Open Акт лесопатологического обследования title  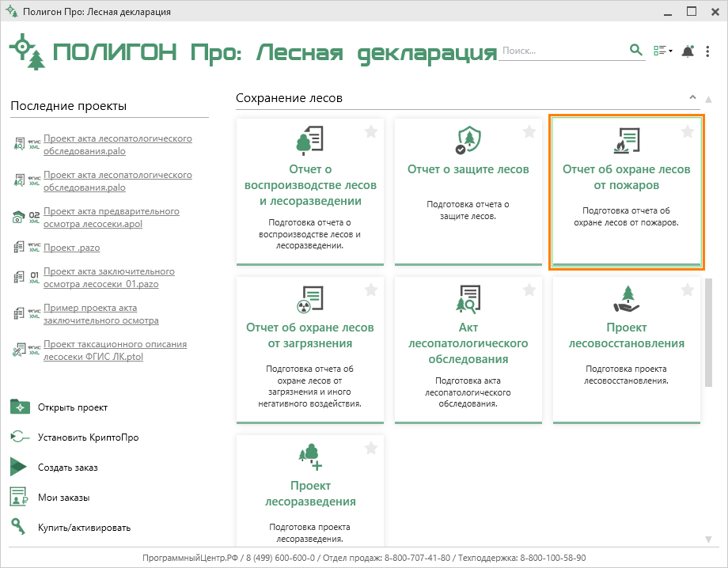click(x=468, y=343)
